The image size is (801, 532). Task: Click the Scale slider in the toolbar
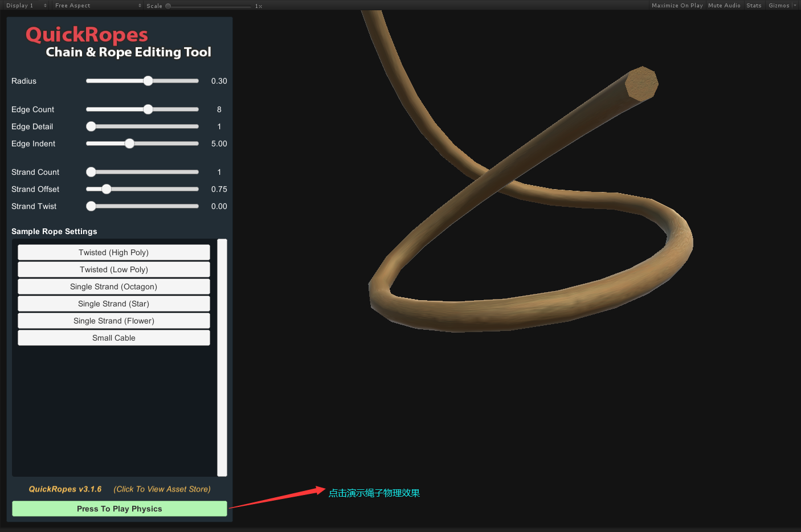209,6
